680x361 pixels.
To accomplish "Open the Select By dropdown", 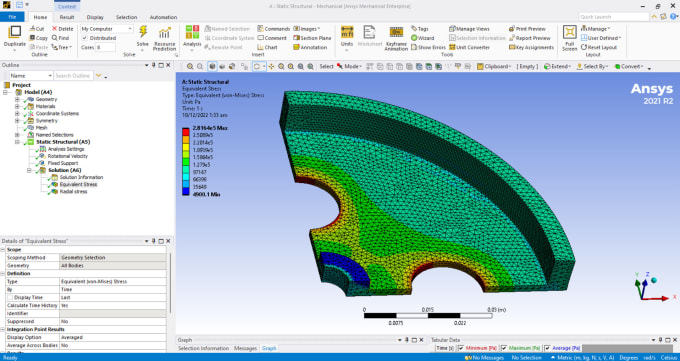I will click(592, 66).
